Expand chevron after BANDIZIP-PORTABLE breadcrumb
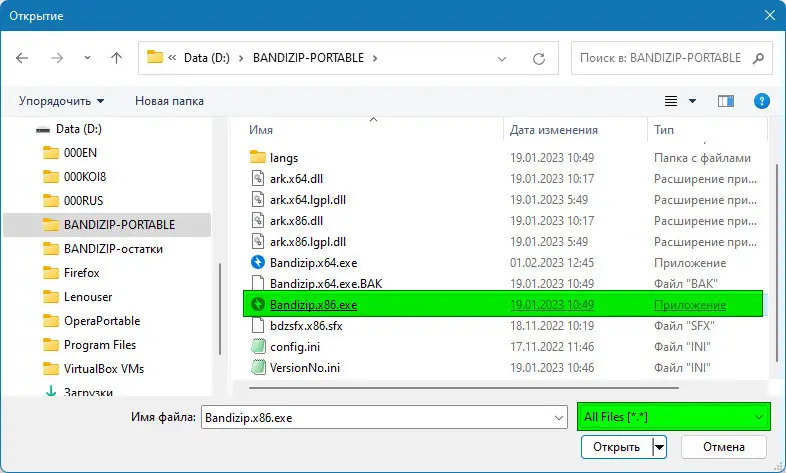786x473 pixels. pos(375,58)
